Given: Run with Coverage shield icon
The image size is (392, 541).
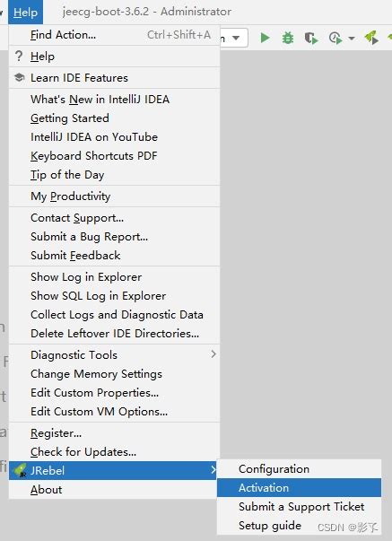Looking at the screenshot, I should click(x=311, y=38).
